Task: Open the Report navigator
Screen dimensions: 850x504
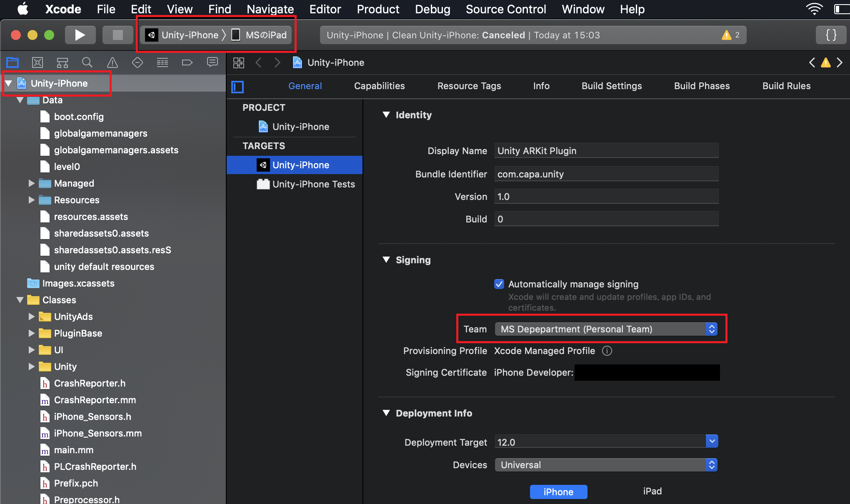Action: point(212,62)
